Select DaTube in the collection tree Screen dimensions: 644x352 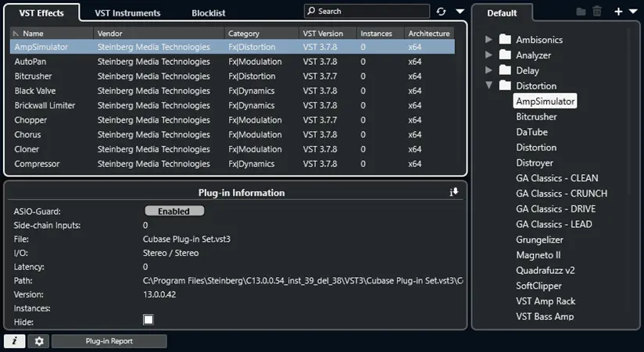click(x=532, y=132)
